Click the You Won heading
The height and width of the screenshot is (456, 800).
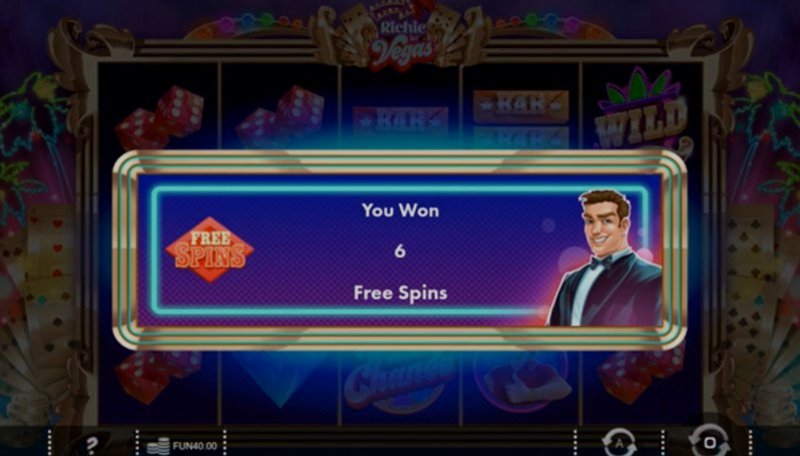coord(400,210)
